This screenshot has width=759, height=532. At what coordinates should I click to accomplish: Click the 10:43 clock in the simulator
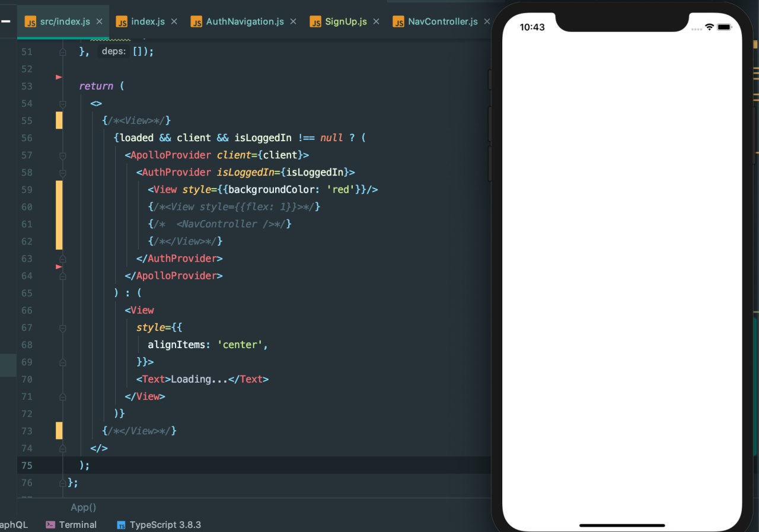[x=532, y=27]
